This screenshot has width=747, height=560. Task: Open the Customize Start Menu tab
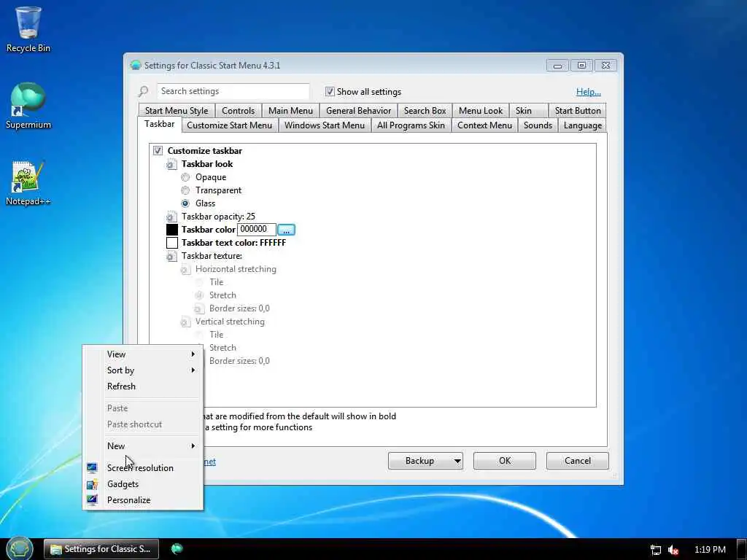pos(230,125)
